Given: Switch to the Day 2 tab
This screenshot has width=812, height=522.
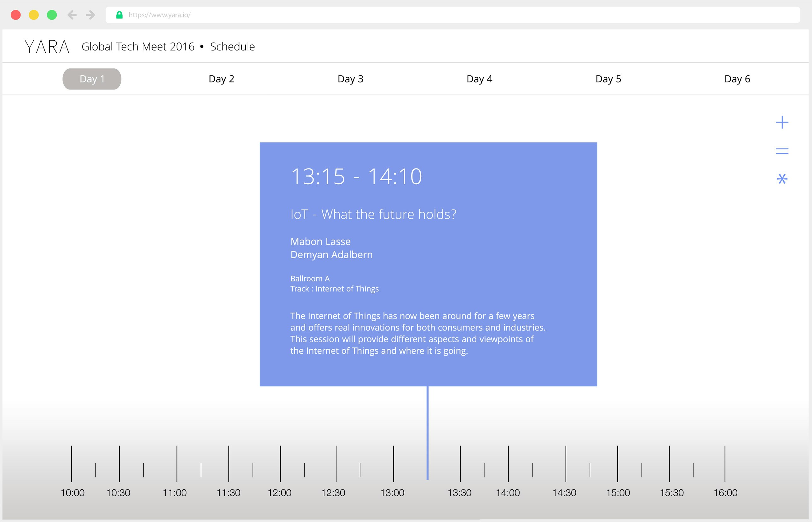Looking at the screenshot, I should click(222, 79).
